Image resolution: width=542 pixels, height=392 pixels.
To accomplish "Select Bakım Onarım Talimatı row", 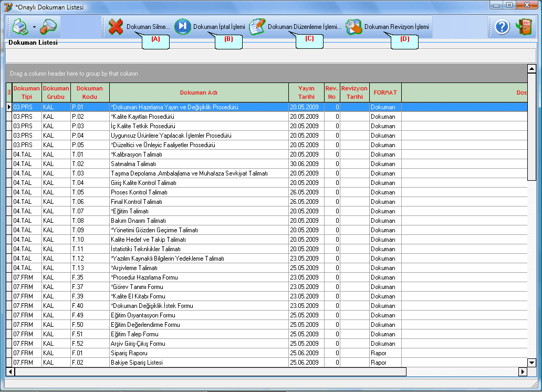I will pos(266,221).
